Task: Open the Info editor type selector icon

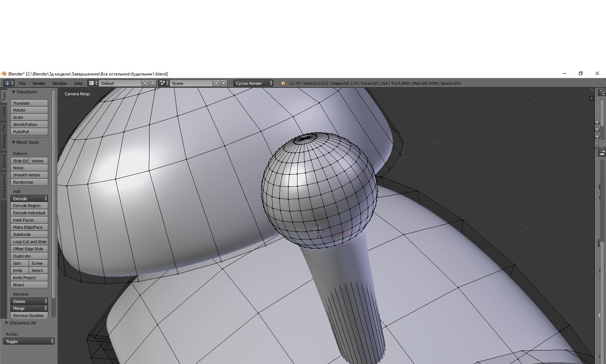Action: pyautogui.click(x=8, y=83)
